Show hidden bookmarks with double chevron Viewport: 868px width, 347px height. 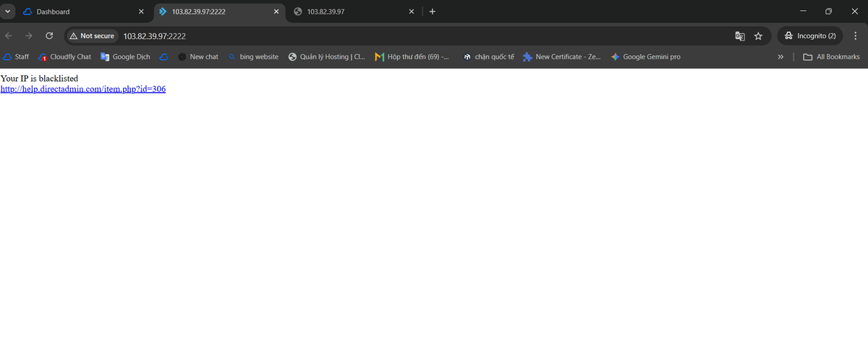point(780,56)
